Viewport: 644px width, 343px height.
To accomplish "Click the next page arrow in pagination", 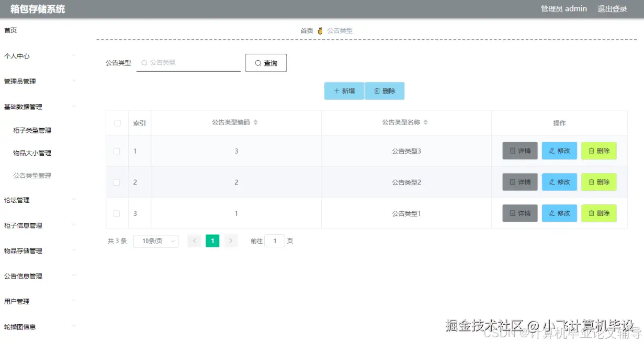I will [x=231, y=241].
